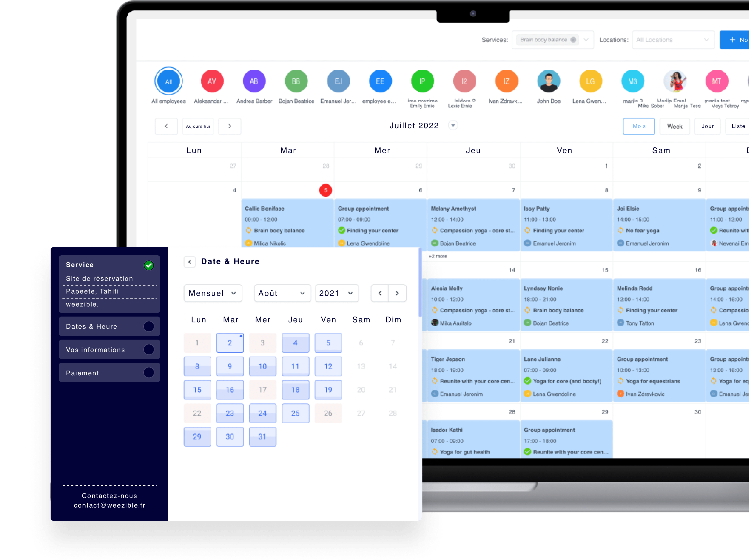
Task: Select date 23 in the calendar grid
Action: (230, 413)
